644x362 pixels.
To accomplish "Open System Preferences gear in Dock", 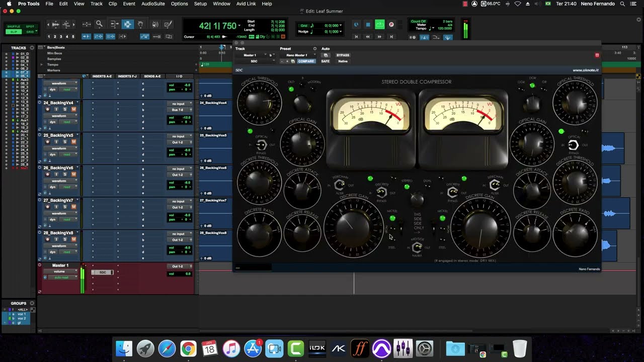I will click(x=425, y=348).
